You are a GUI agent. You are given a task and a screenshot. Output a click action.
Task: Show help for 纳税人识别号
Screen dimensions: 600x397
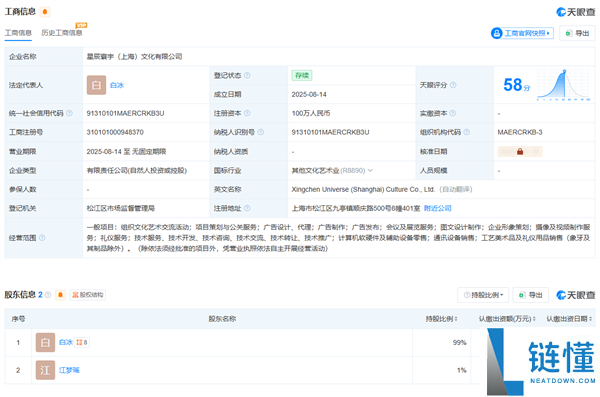click(261, 132)
